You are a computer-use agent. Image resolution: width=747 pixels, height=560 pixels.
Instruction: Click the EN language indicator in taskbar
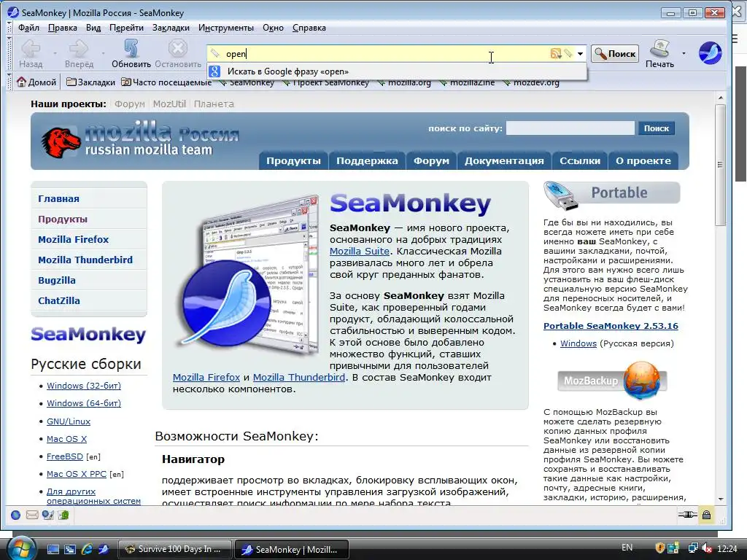pyautogui.click(x=627, y=548)
